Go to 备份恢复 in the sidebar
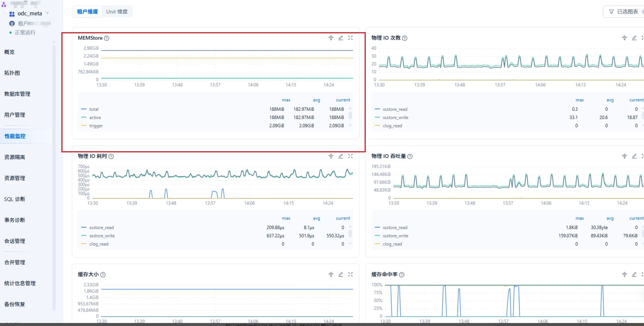 click(15, 304)
